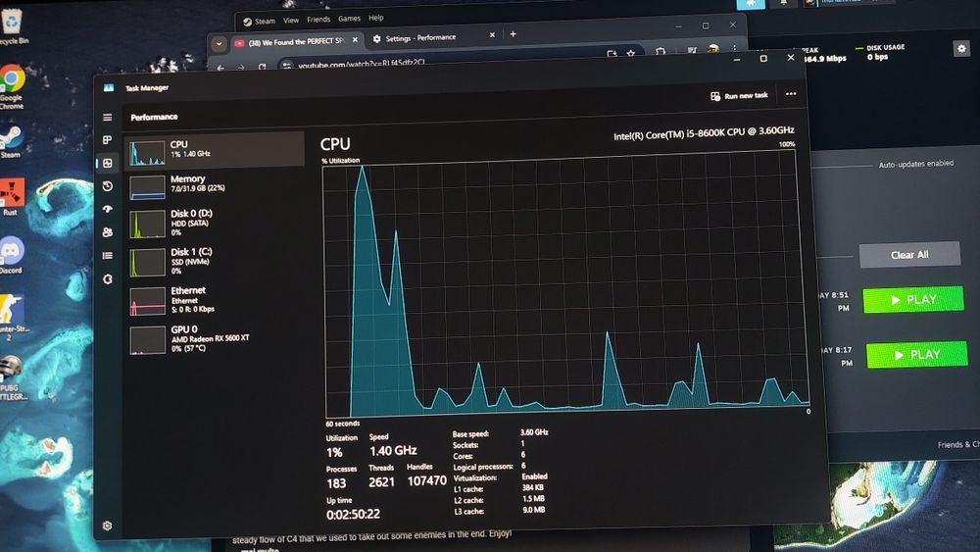Viewport: 980px width, 552px height.
Task: Switch to YouTube tab in Chrome
Action: (296, 42)
